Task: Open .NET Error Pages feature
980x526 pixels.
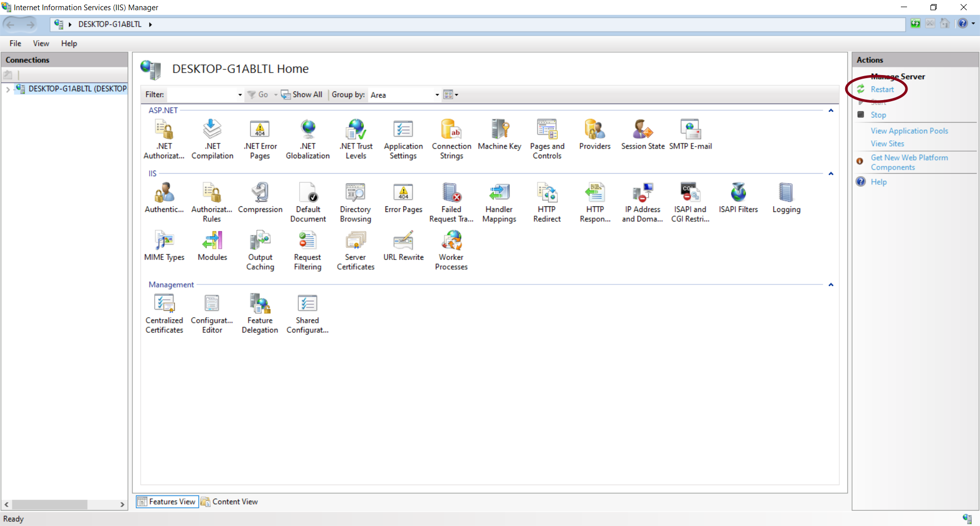Action: click(260, 139)
